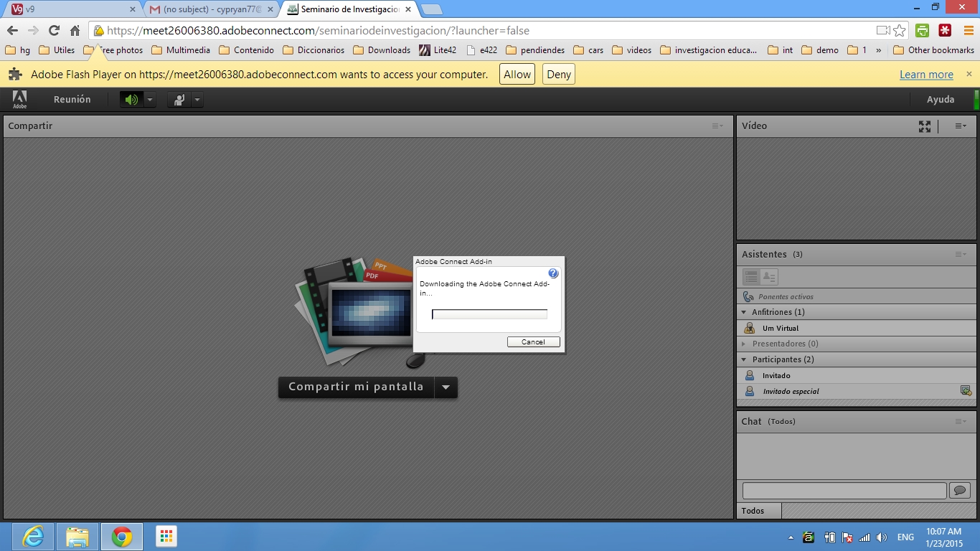The width and height of the screenshot is (980, 551).
Task: Open the Learn more link
Action: click(x=926, y=75)
